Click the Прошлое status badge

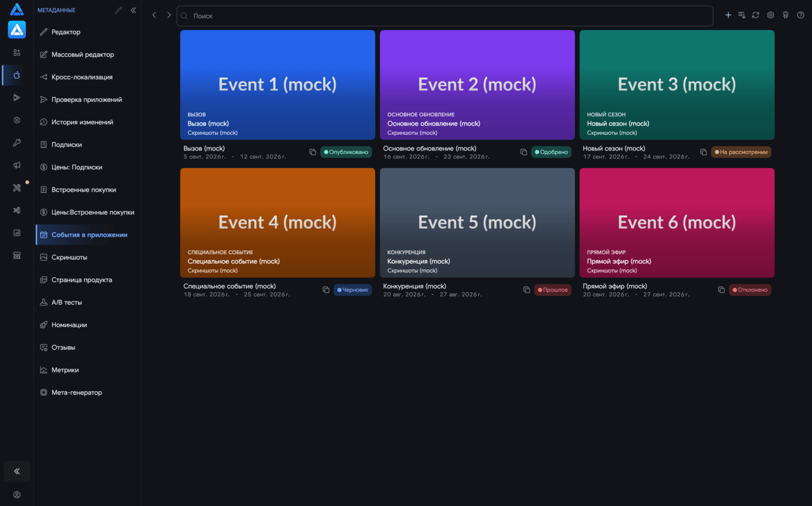click(553, 290)
